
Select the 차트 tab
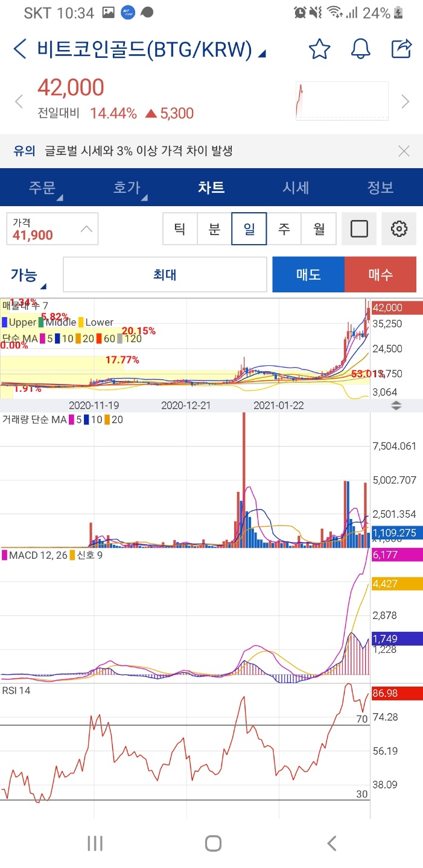click(x=211, y=187)
